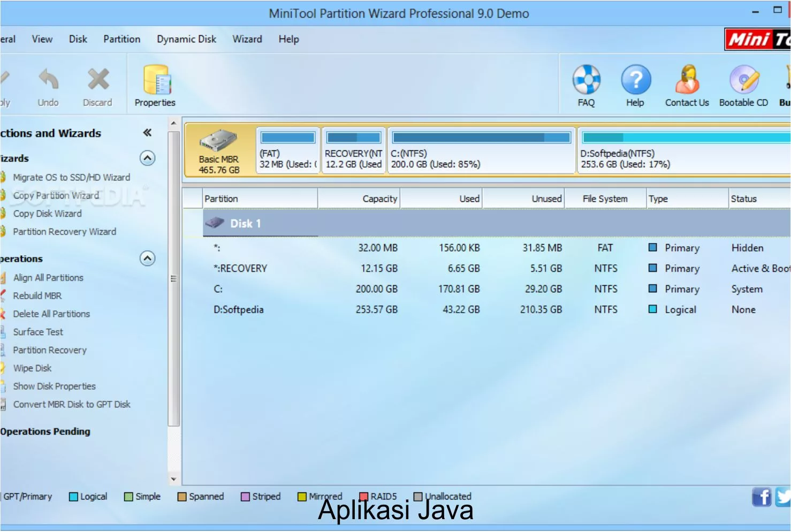
Task: Open the FAQ lifebuoy icon
Action: click(x=586, y=80)
